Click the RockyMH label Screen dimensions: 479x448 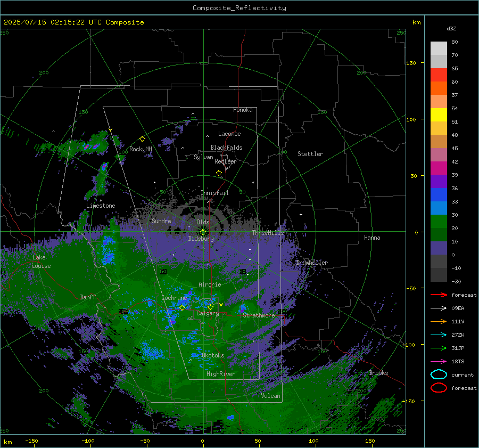coord(141,149)
